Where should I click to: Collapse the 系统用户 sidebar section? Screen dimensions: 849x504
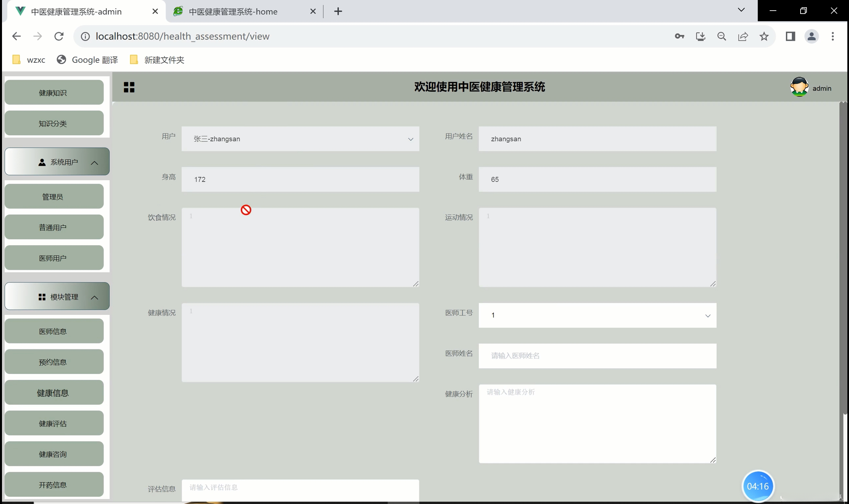tap(57, 162)
